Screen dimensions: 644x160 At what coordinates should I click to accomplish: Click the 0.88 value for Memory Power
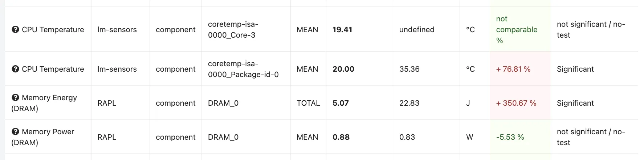pos(341,137)
